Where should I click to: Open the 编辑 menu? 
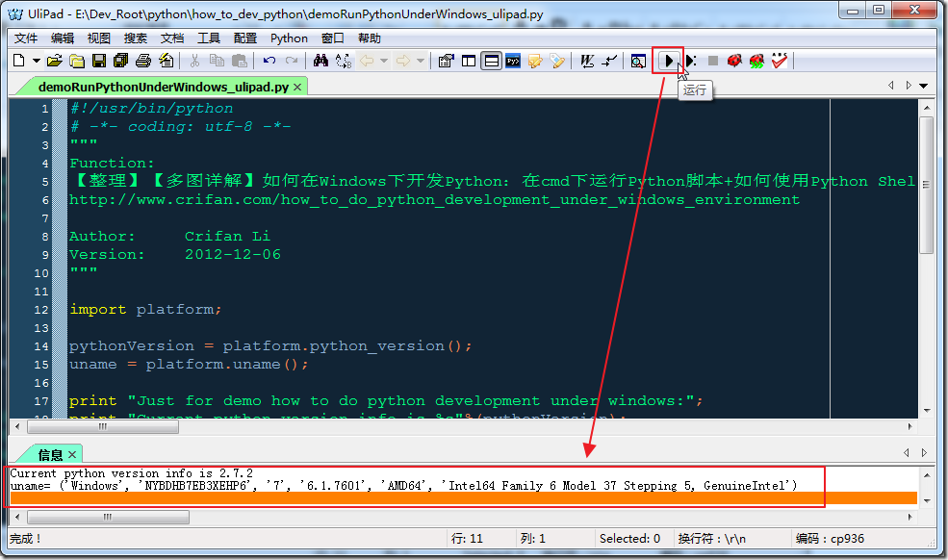click(x=63, y=38)
